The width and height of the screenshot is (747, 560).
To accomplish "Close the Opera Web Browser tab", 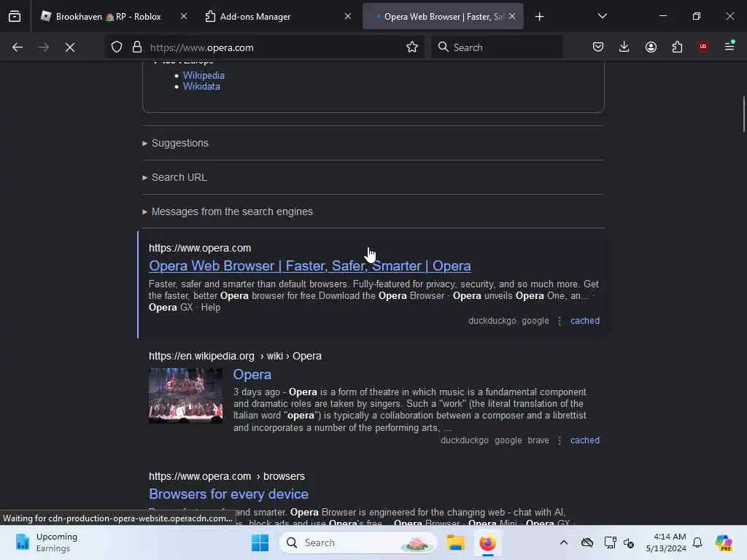I will pyautogui.click(x=512, y=17).
